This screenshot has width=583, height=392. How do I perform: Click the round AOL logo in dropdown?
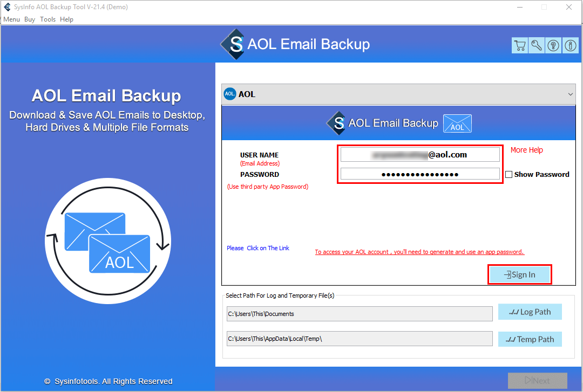click(230, 94)
